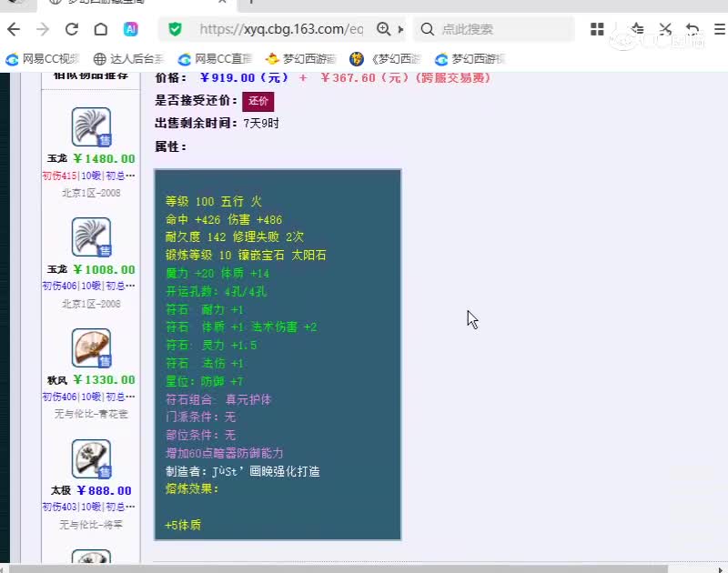Open the browser hamburger menu
This screenshot has width=728, height=573.
point(720,29)
